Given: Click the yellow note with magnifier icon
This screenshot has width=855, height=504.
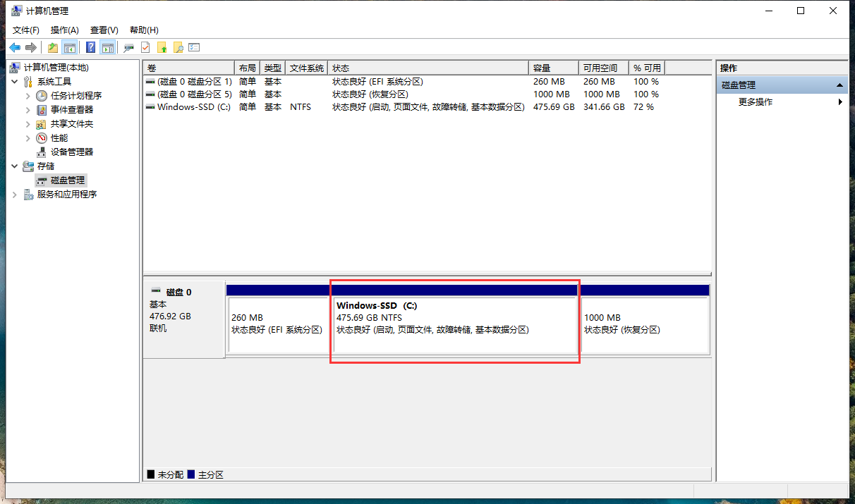Looking at the screenshot, I should point(178,47).
